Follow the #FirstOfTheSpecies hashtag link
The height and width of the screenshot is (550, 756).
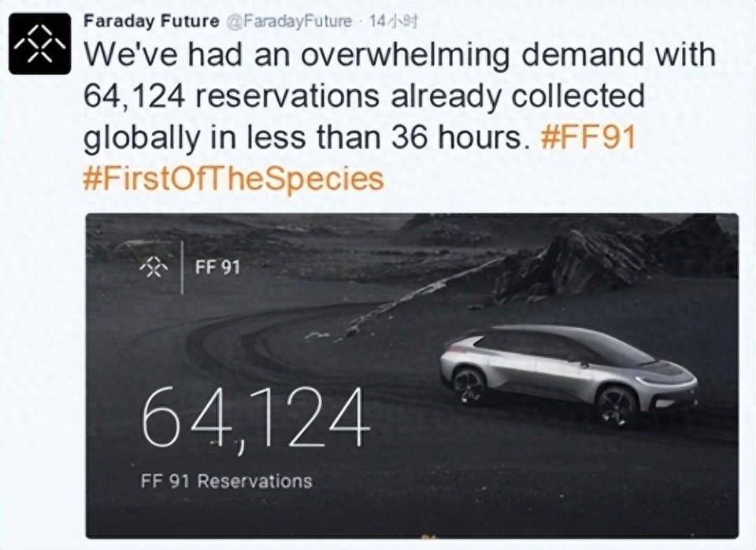tap(232, 179)
